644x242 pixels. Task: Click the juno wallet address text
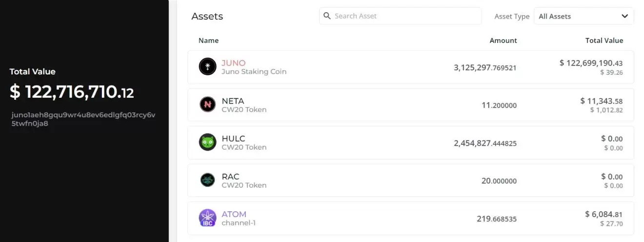click(83, 119)
